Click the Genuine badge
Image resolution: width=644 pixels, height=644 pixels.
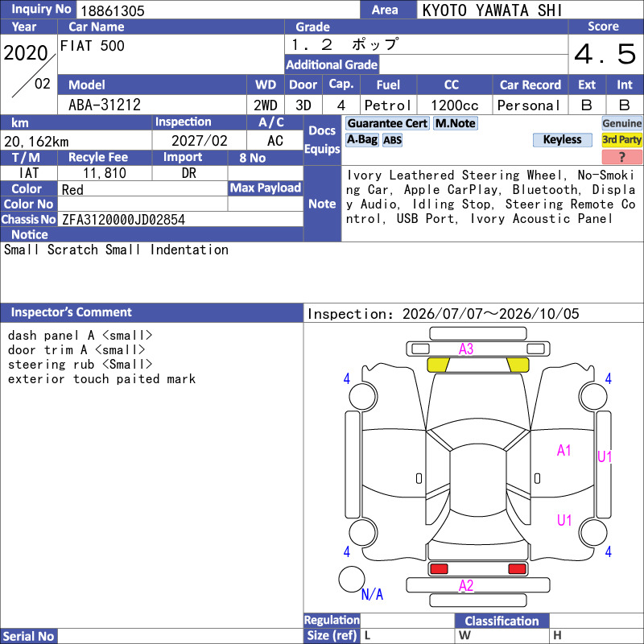(621, 123)
